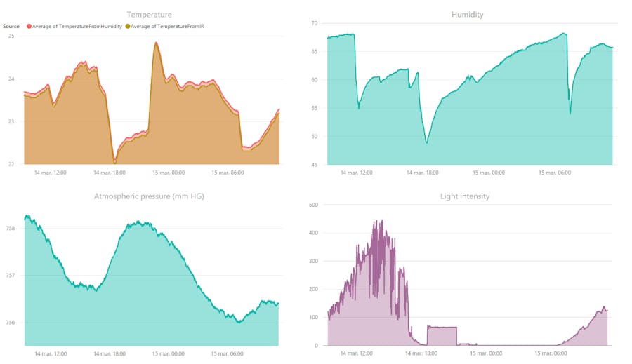Click the 'Source' legend heading
This screenshot has height=364, width=632.
(x=11, y=27)
